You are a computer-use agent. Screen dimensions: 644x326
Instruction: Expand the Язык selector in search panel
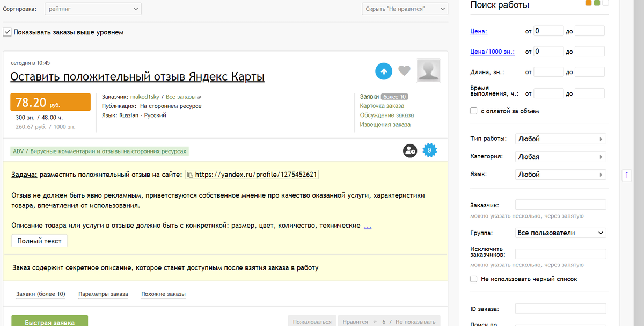[560, 175]
